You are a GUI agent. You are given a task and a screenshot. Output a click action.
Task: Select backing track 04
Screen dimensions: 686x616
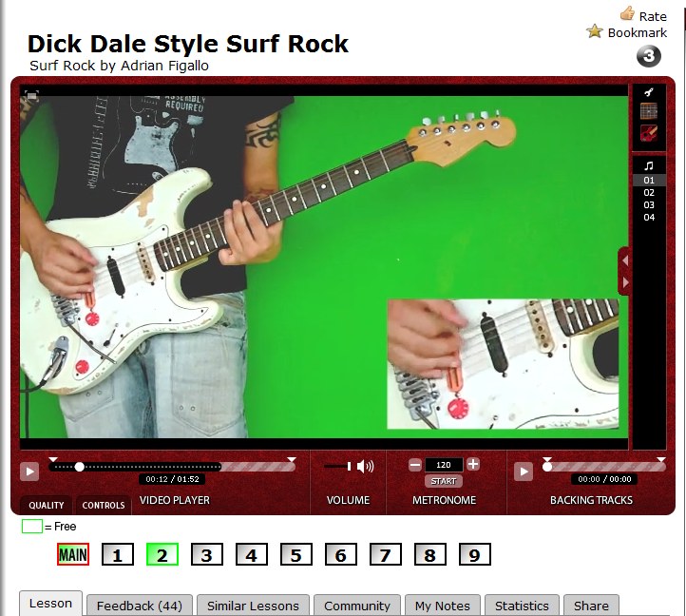click(649, 217)
